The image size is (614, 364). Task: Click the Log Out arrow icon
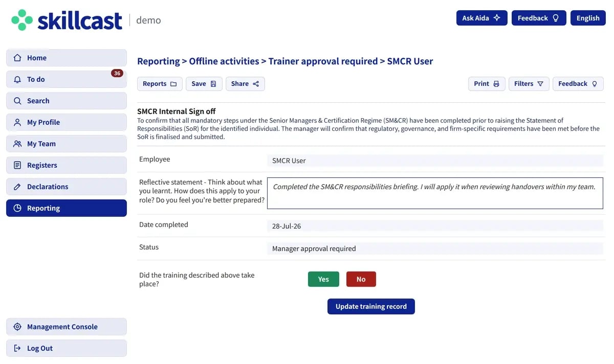[x=17, y=348]
